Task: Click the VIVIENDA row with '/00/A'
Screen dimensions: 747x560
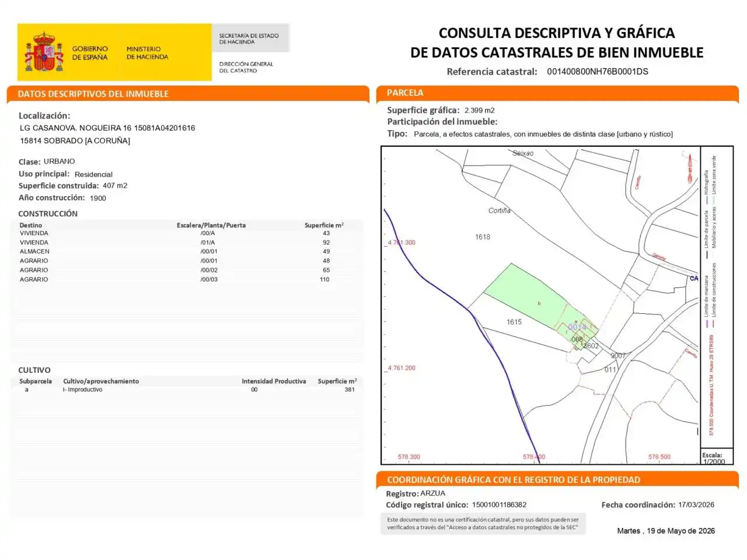Action: (187, 233)
